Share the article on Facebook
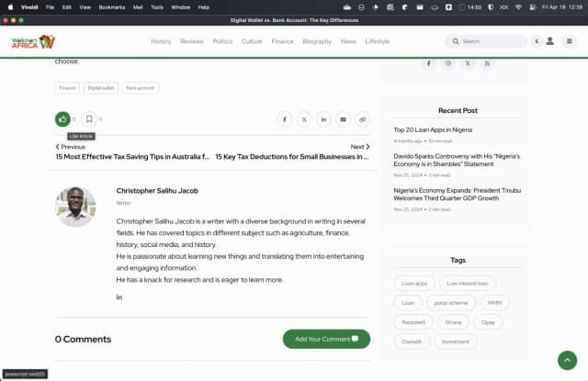The image size is (588, 381). pyautogui.click(x=285, y=119)
